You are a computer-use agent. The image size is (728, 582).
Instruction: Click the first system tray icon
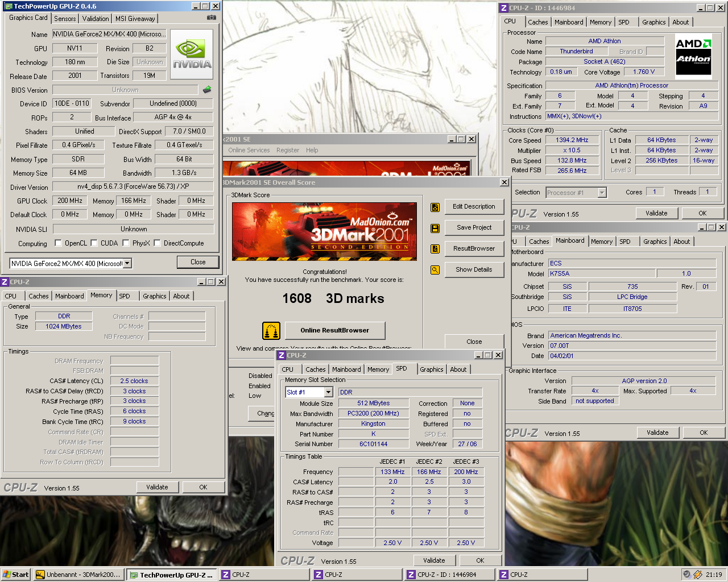tap(687, 575)
